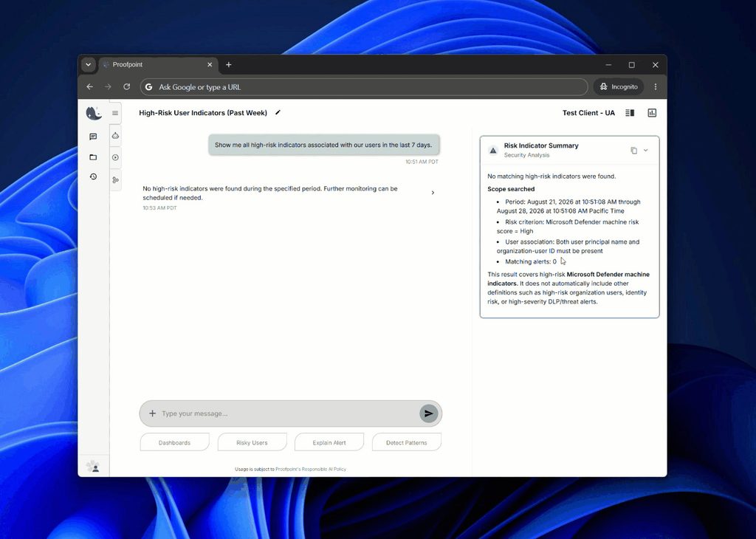This screenshot has height=539, width=756.
Task: Open Proofpoint's Responsible AI Policy link
Action: pos(311,469)
